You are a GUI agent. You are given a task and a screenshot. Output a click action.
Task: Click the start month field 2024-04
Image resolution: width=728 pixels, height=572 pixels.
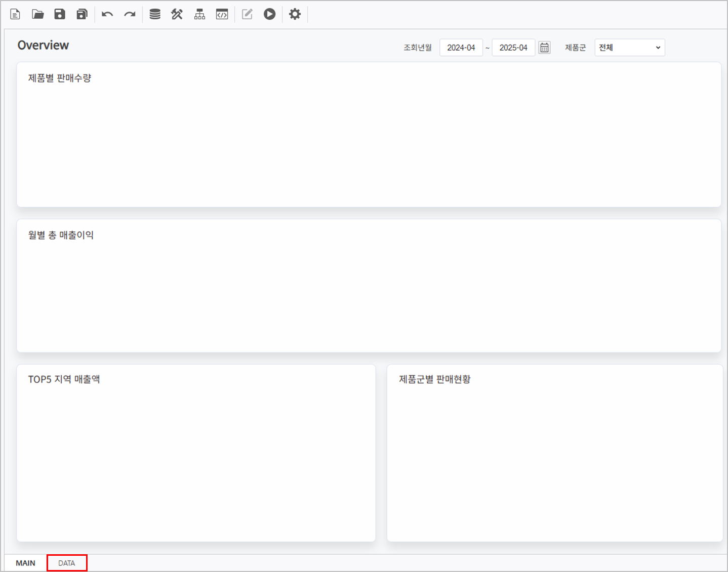click(461, 48)
